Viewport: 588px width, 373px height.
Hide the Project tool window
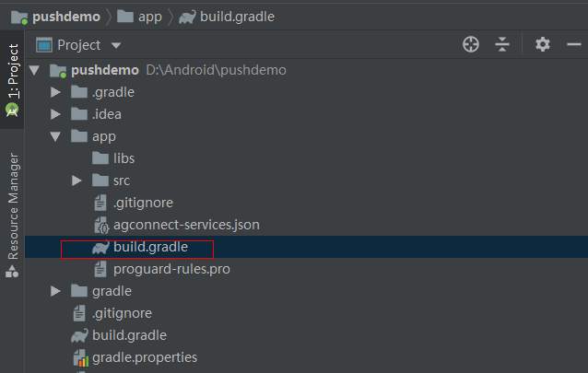click(572, 44)
